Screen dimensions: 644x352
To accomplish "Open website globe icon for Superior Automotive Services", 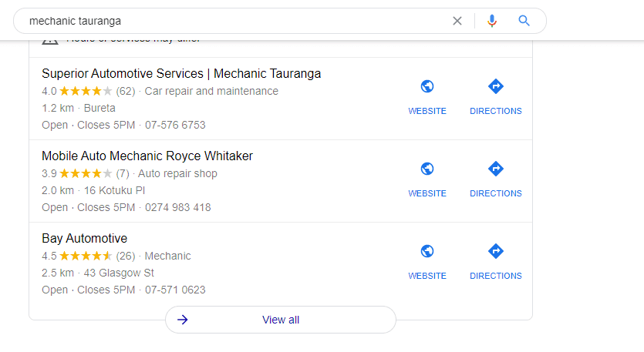I will coord(427,86).
